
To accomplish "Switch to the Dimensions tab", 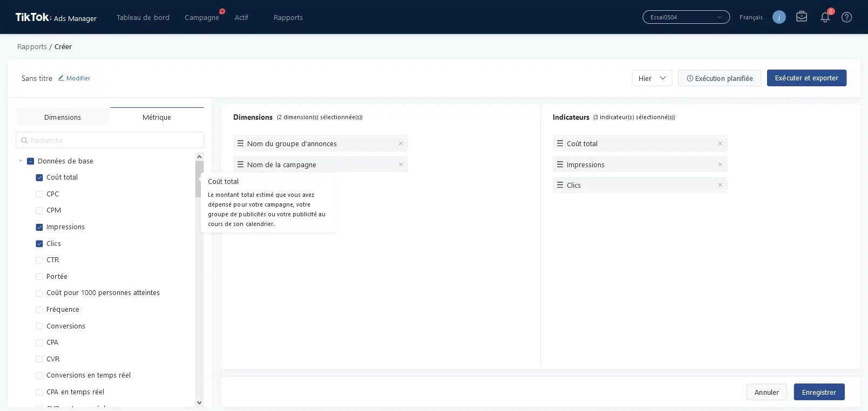I will click(63, 117).
